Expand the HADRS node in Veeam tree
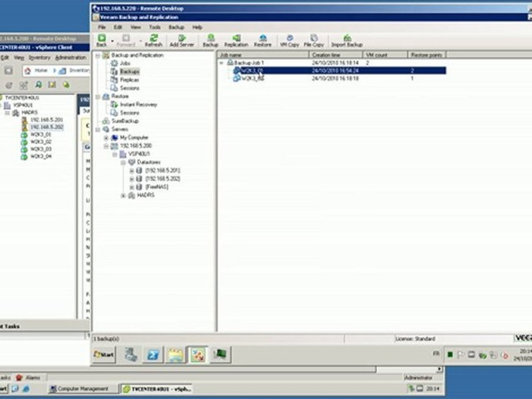The image size is (532, 399). click(124, 196)
